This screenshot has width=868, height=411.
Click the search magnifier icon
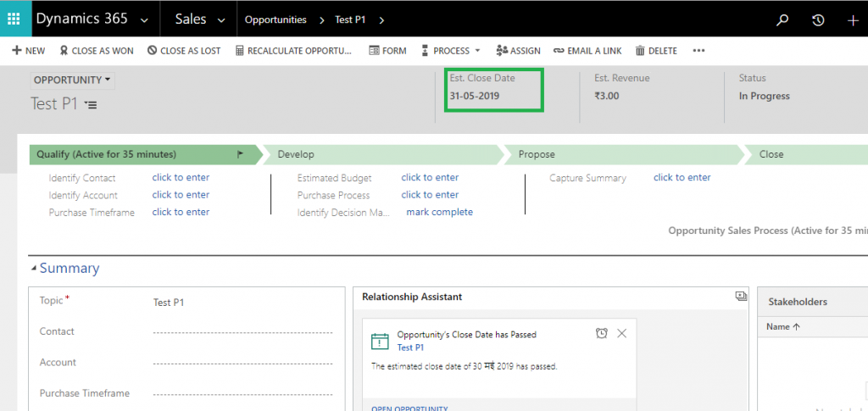782,20
